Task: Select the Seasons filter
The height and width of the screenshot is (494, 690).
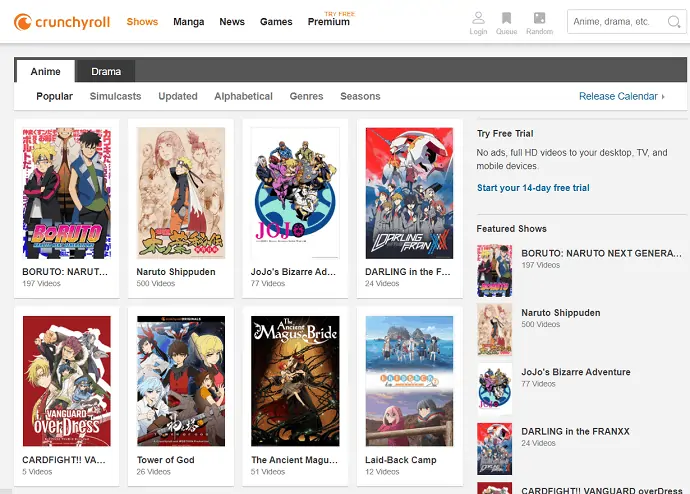Action: coord(360,96)
